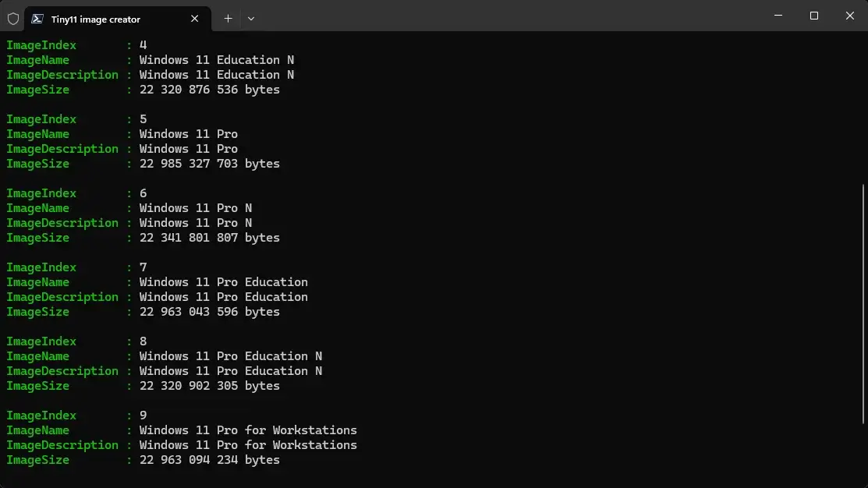Expand the new tab profile dropdown chevron

coord(251,19)
